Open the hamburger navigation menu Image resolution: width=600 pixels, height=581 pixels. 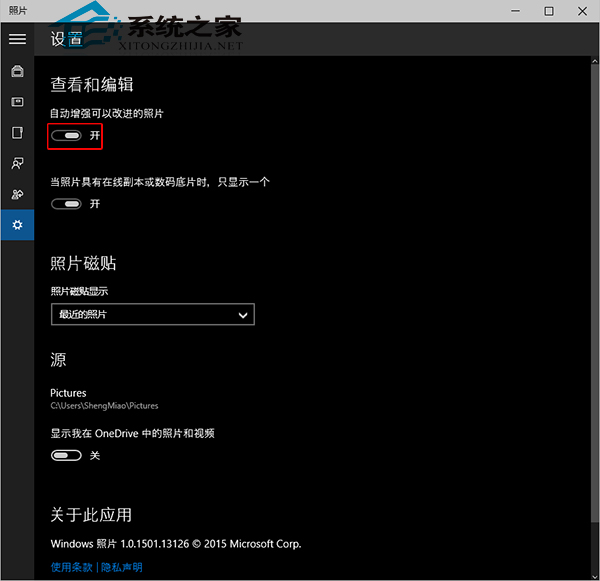[x=17, y=39]
